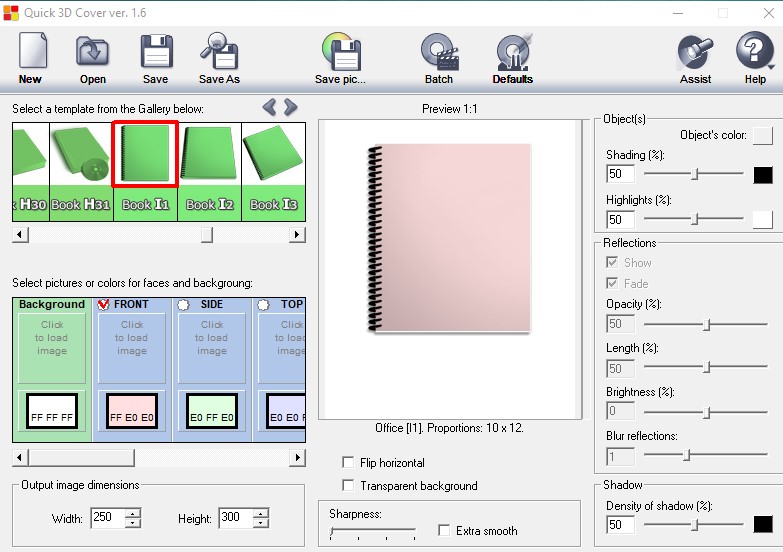Select the SIDE face radio button
Screen dimensions: 783x552
click(183, 305)
